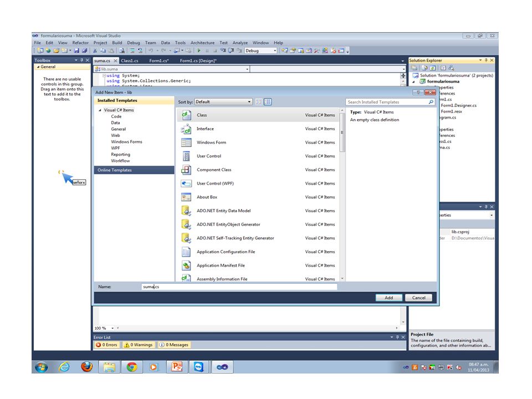Click the Show All Files icon in Solution Explorer
The height and width of the screenshot is (399, 532).
(x=424, y=68)
